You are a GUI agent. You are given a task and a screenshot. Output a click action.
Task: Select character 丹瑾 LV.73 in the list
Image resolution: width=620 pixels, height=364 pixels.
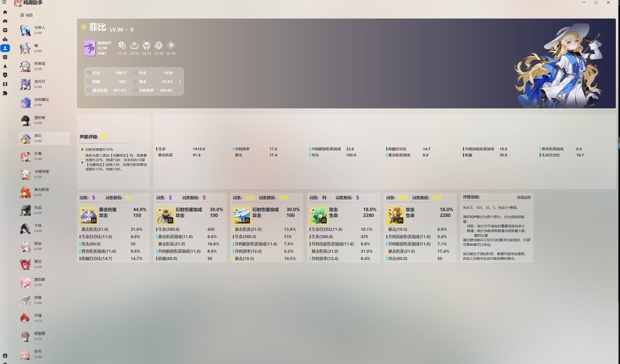(44, 318)
